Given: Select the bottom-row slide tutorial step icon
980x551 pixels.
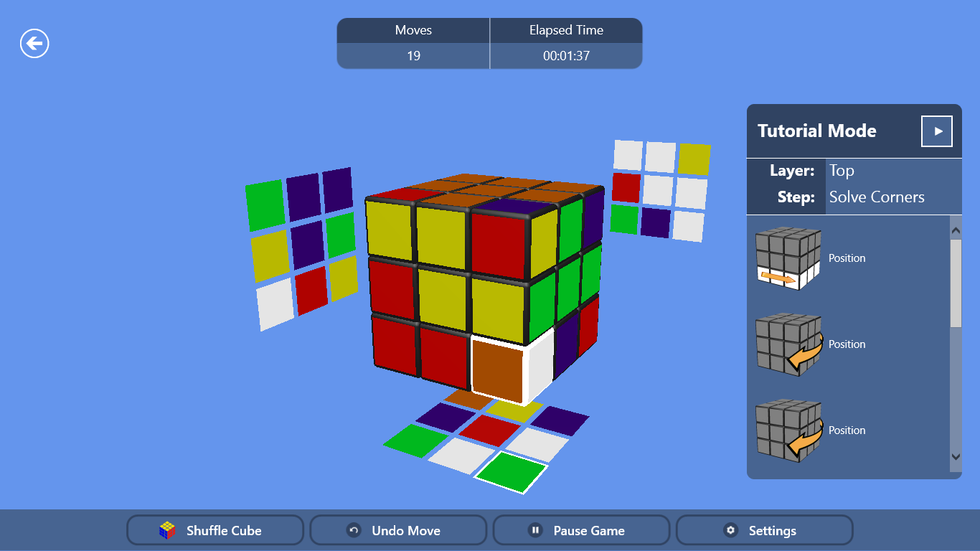Looking at the screenshot, I should tap(788, 258).
